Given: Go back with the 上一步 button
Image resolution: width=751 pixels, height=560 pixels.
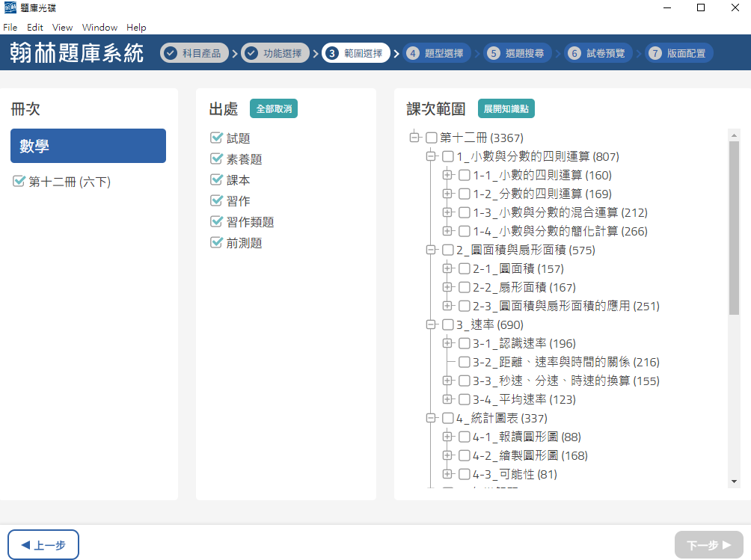Looking at the screenshot, I should 43,545.
